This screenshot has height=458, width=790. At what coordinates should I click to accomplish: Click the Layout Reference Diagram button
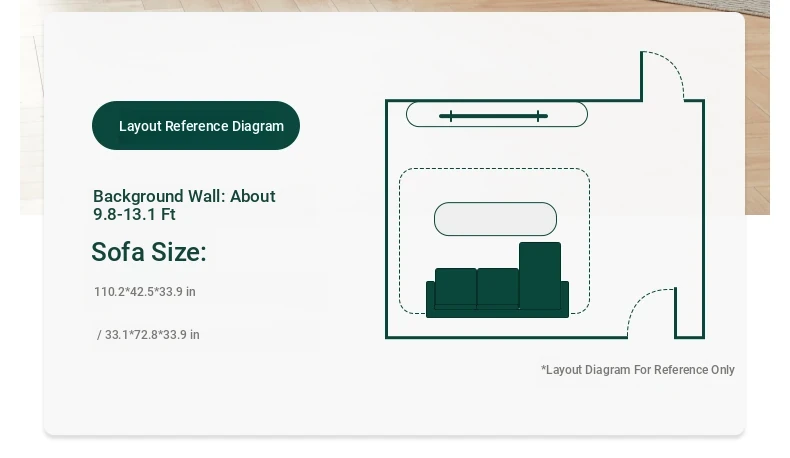pyautogui.click(x=196, y=126)
